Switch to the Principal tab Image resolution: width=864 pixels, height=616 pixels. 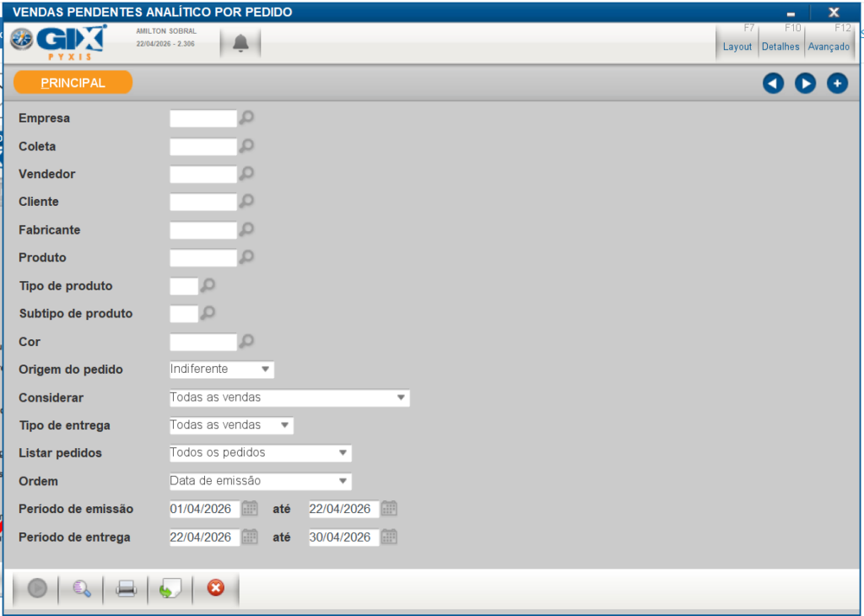click(73, 83)
